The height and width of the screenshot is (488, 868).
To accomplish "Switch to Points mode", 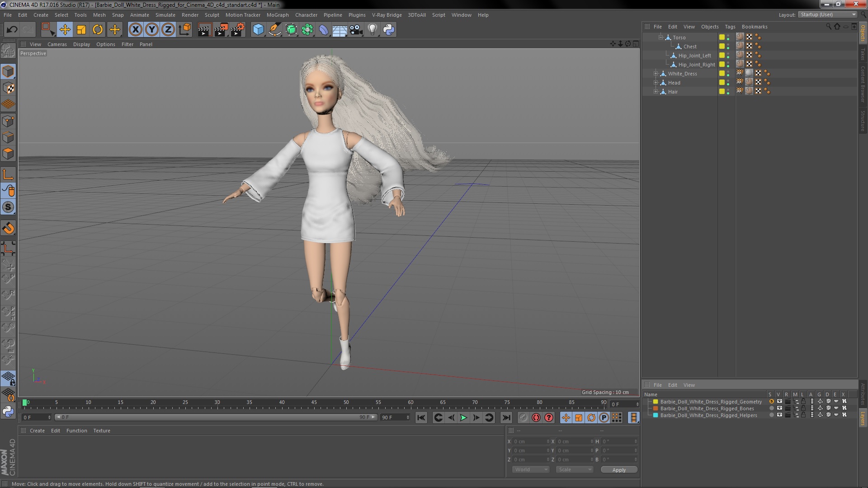I will (x=8, y=121).
